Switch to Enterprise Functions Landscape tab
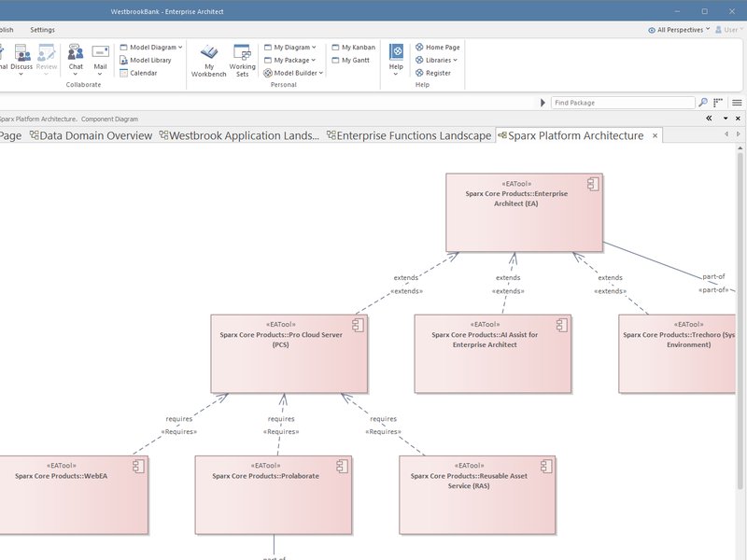 409,135
